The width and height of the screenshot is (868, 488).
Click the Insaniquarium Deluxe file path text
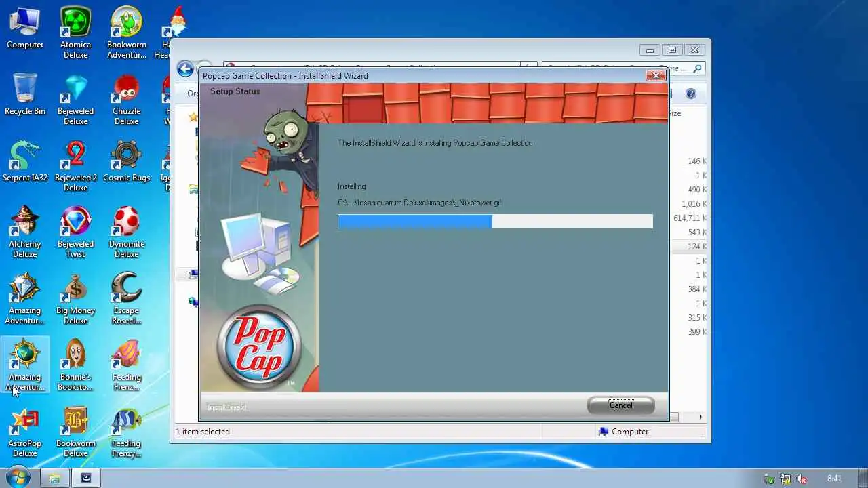point(419,203)
